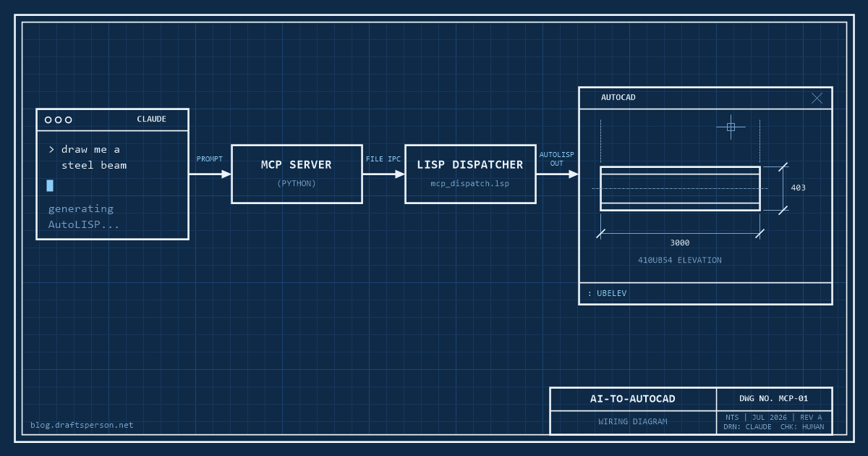Click the ': UBELEV' command line

(607, 294)
